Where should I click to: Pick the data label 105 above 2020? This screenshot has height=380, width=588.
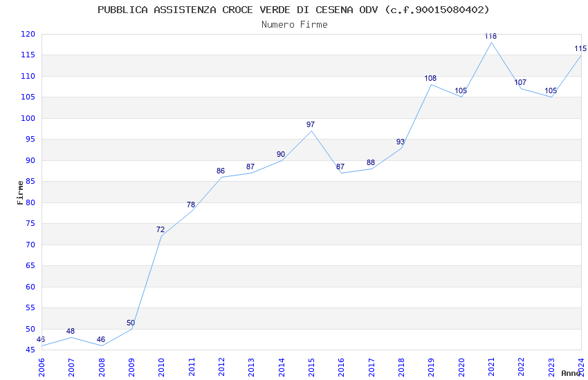(x=461, y=91)
